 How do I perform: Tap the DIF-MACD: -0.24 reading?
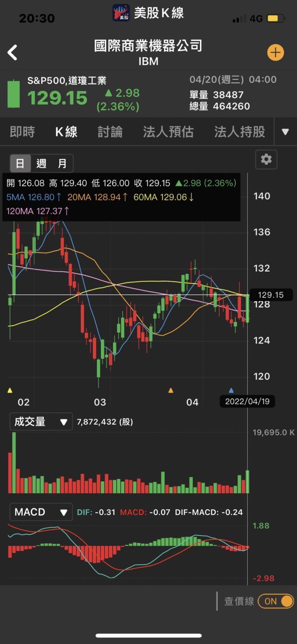tap(209, 512)
